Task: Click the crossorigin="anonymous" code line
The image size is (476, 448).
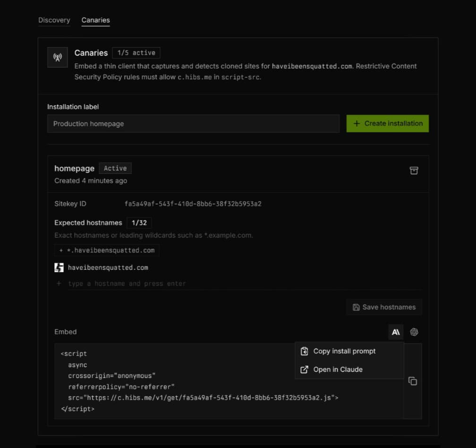Action: [112, 376]
